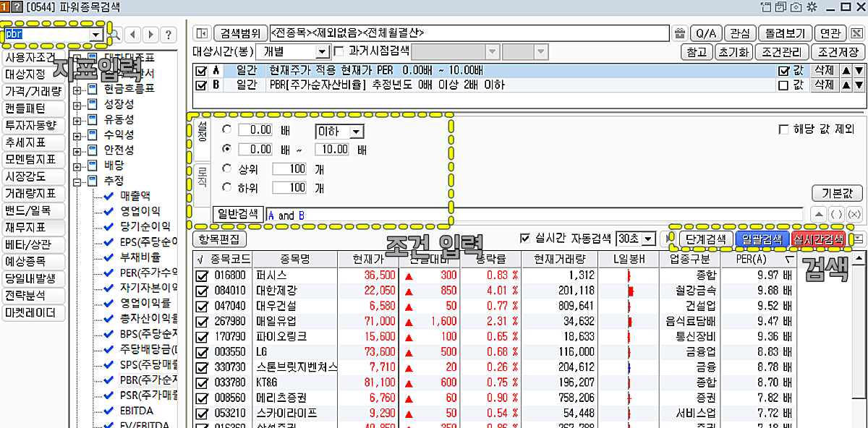Viewport: 868px width, 428px height.
Task: Enable 과거시점검색 checkbox
Action: (x=339, y=52)
